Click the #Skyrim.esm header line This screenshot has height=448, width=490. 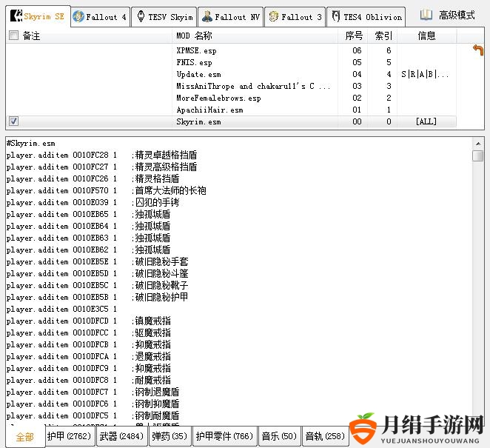(31, 144)
